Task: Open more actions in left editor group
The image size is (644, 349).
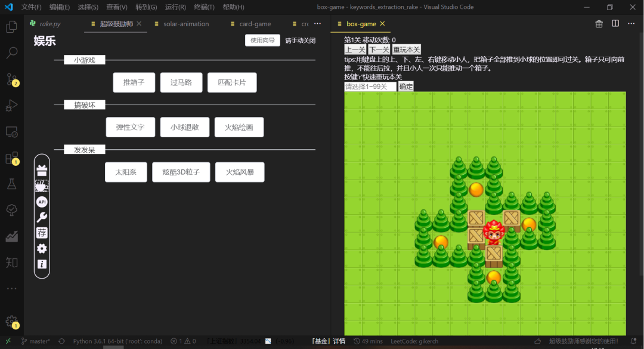Action: coord(317,24)
